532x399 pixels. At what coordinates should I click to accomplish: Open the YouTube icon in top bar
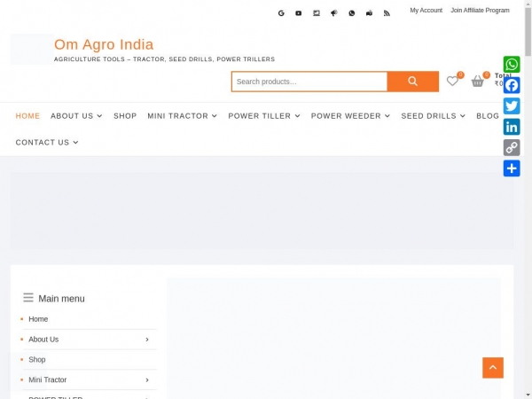coord(299,13)
